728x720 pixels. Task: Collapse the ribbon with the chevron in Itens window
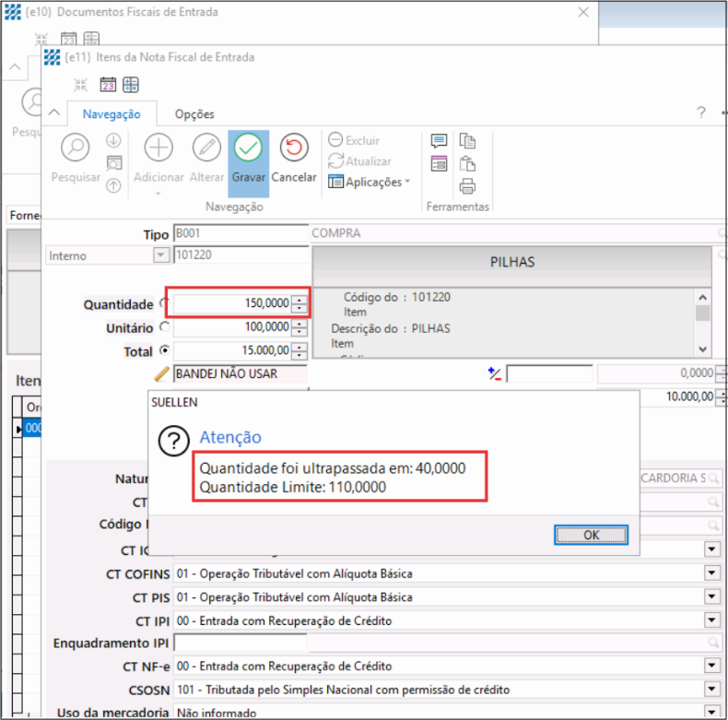(54, 112)
